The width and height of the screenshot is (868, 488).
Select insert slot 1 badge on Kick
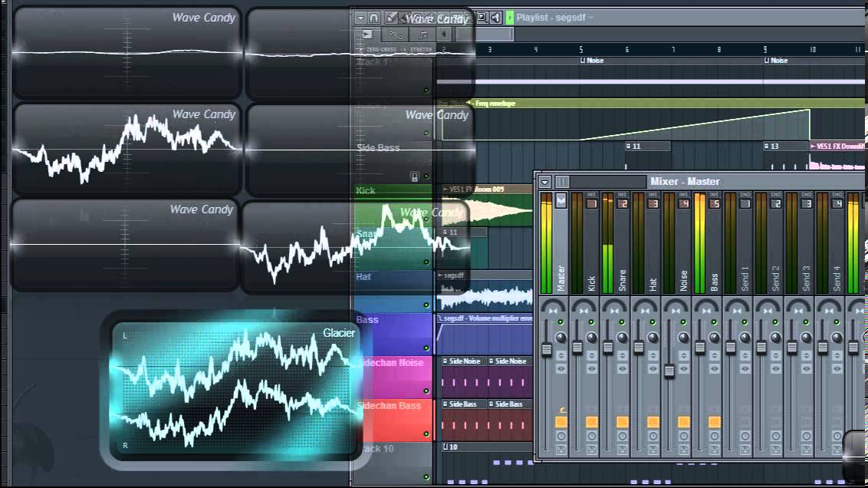point(592,203)
